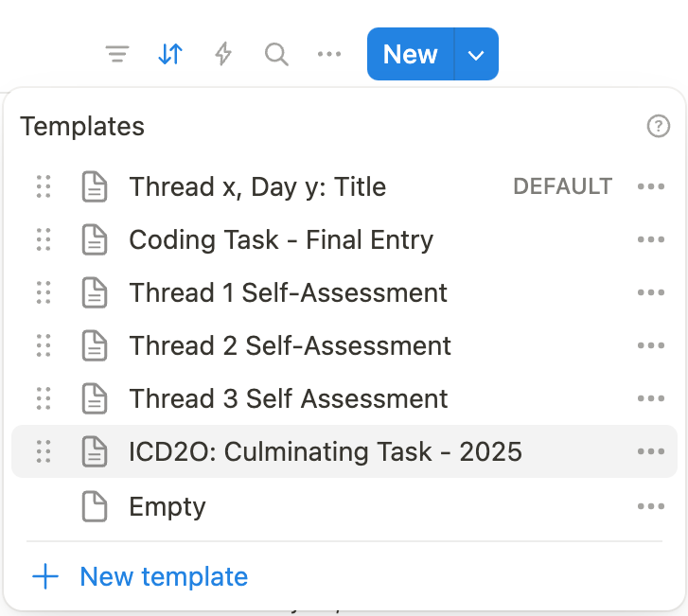Click the Templates help question icon
This screenshot has width=688, height=616.
(659, 126)
